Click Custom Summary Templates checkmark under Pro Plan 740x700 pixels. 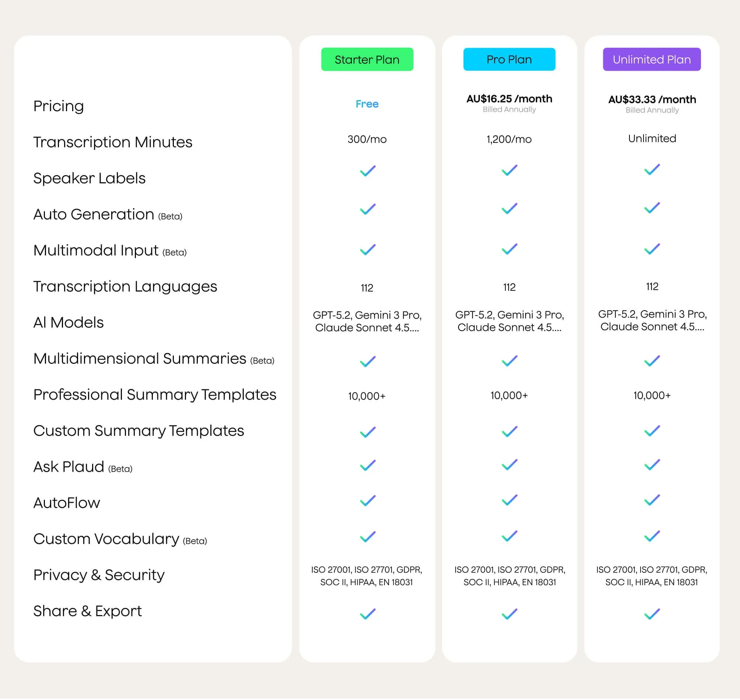pyautogui.click(x=509, y=431)
